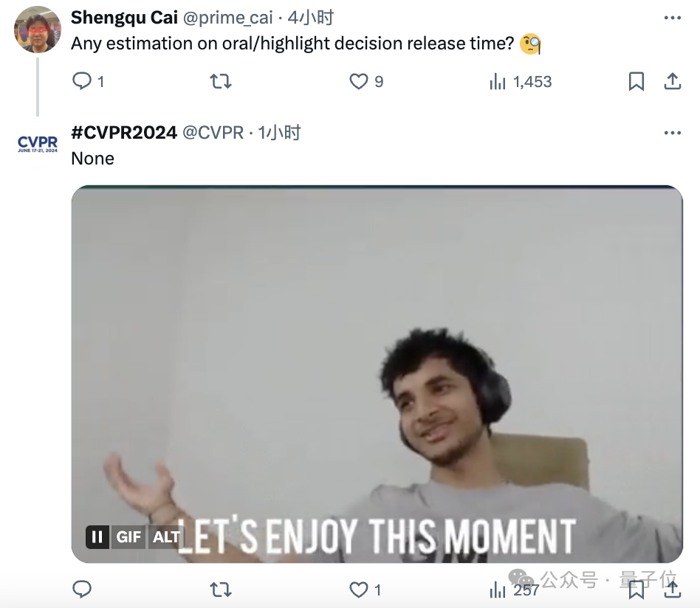View analytics showing 1,453 views
Screen dimensions: 700x608
[x=521, y=82]
